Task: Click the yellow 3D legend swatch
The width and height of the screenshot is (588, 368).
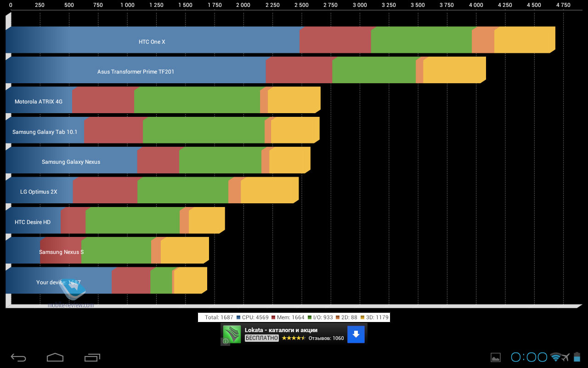Action: (362, 317)
